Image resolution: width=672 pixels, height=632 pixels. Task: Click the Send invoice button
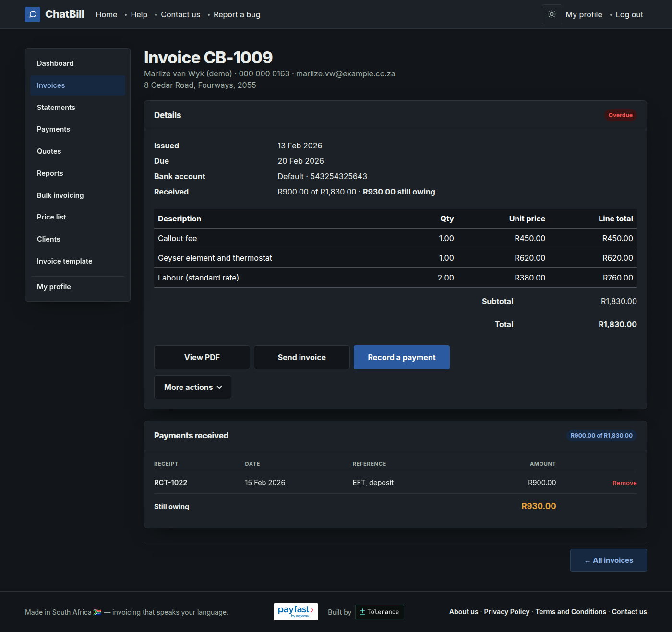[302, 357]
